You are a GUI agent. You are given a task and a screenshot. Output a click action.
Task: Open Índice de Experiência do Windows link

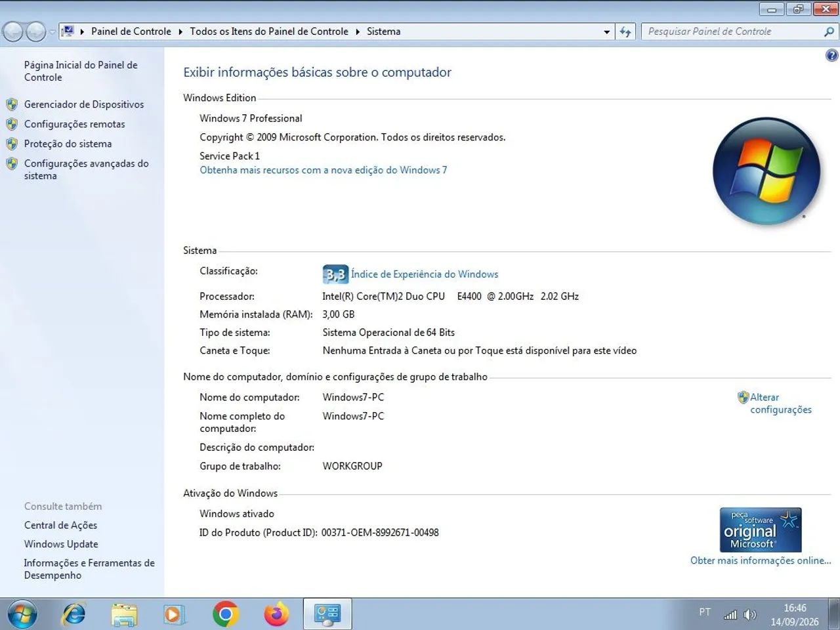(425, 274)
